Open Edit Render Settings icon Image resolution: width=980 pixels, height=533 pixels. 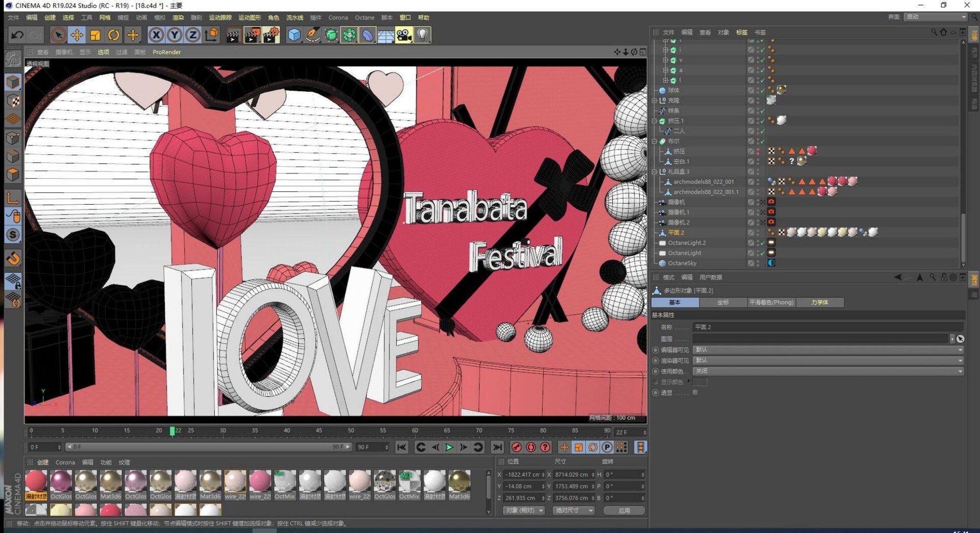tap(271, 35)
